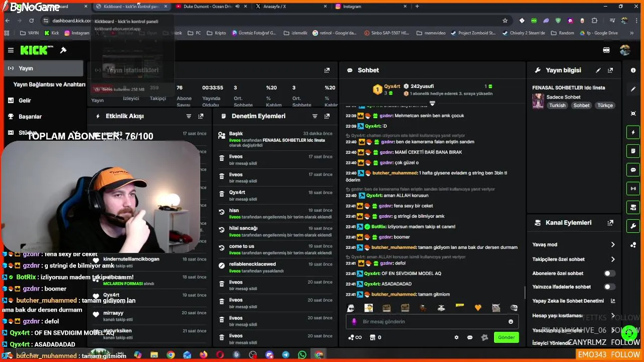Reload the page in browser toolbar
This screenshot has height=362, width=644.
(32, 21)
